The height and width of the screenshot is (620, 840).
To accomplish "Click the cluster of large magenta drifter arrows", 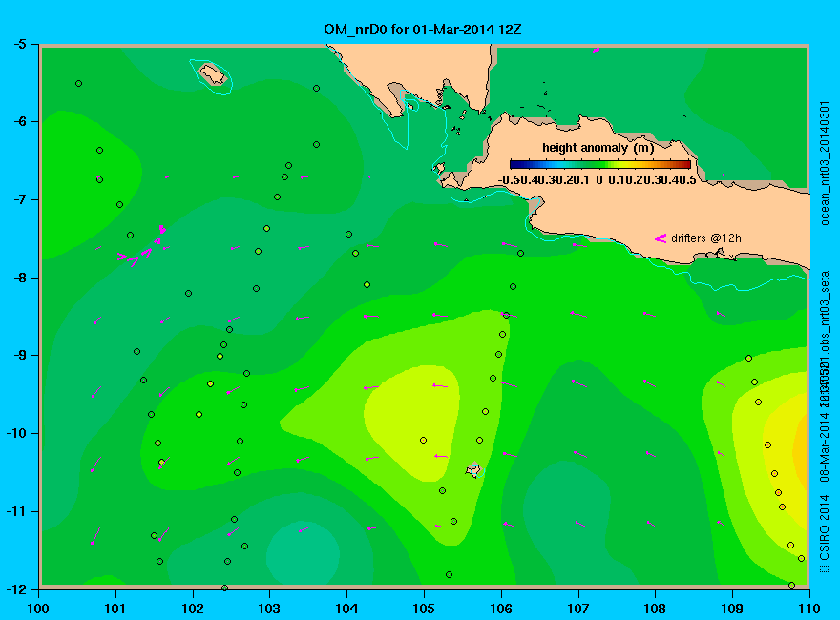I will click(x=143, y=247).
